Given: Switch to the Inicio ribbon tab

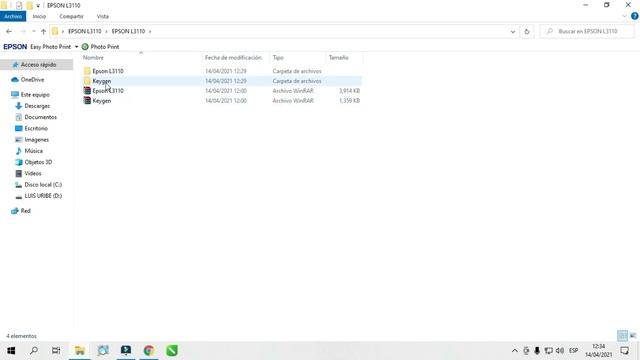Looking at the screenshot, I should pyautogui.click(x=39, y=16).
